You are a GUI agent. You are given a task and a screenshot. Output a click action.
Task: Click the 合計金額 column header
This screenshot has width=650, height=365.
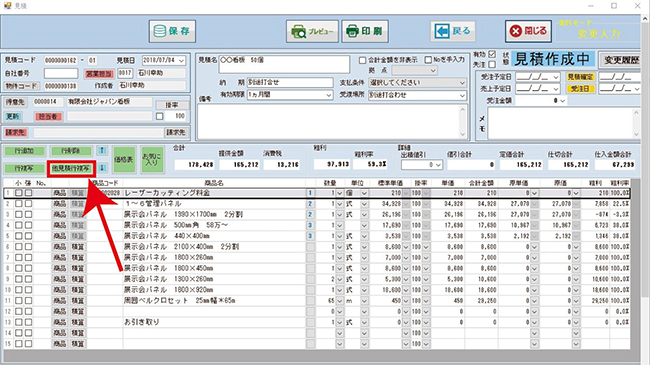click(x=481, y=183)
